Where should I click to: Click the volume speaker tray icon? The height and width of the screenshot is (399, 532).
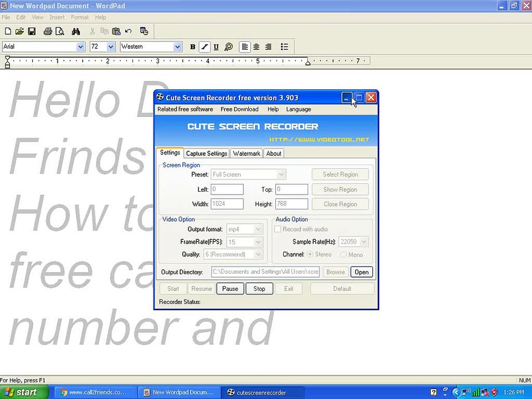pyautogui.click(x=466, y=392)
